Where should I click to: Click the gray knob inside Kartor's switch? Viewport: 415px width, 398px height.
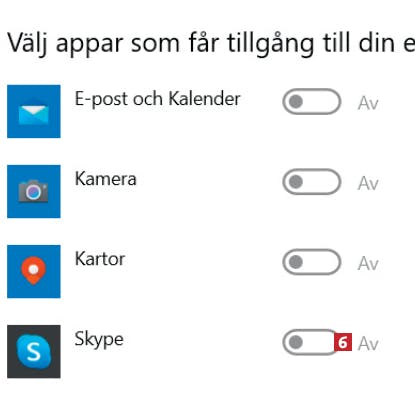[296, 262]
